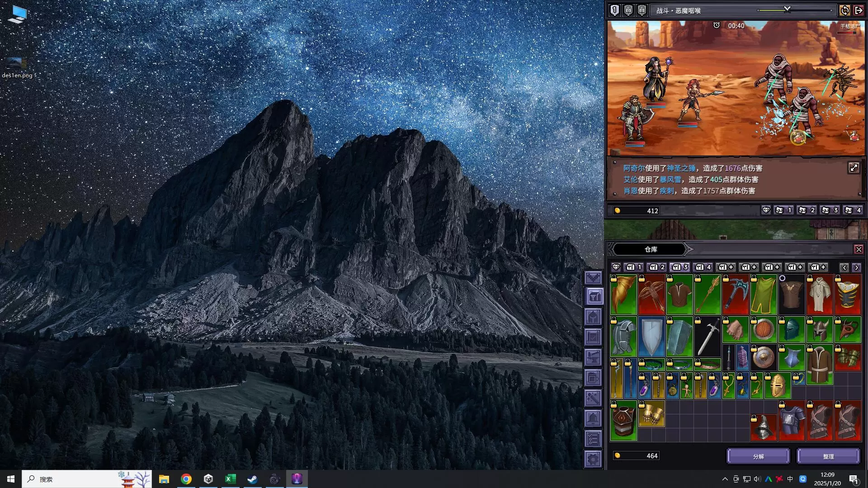This screenshot has height=488, width=868.
Task: Select team loadout 3 tab
Action: point(830,210)
